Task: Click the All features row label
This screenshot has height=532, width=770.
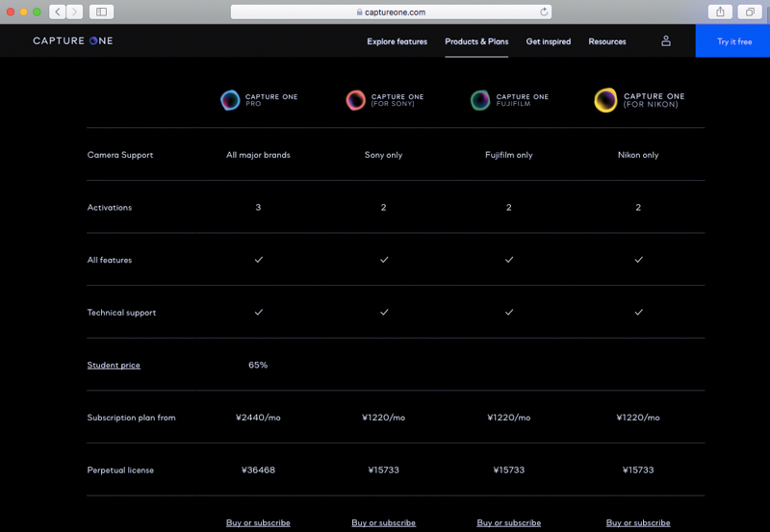Action: pyautogui.click(x=110, y=260)
